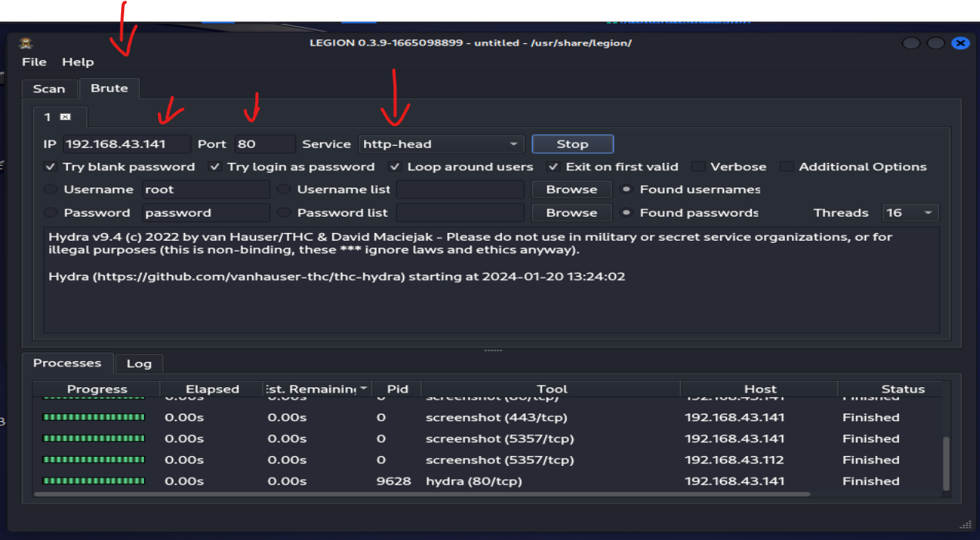Open the Service dropdown showing http-head
Image resolution: width=980 pixels, height=540 pixels.
coord(441,144)
